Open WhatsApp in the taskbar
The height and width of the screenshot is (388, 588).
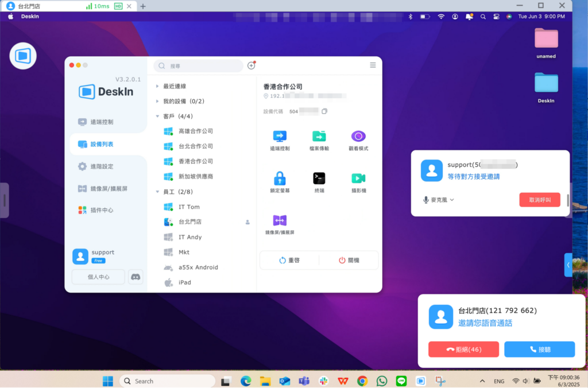point(382,381)
